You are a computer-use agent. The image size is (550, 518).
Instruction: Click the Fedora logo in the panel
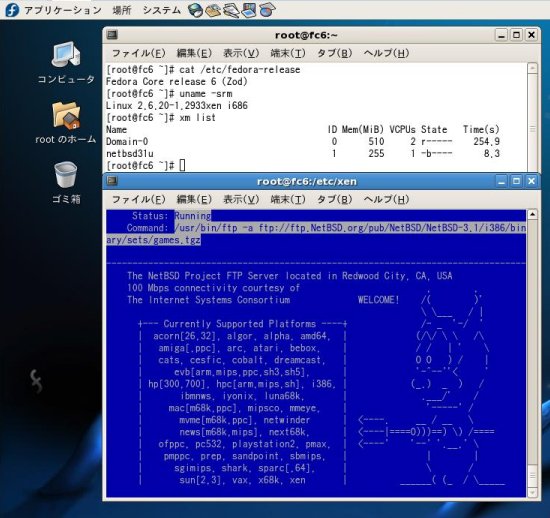[x=12, y=10]
